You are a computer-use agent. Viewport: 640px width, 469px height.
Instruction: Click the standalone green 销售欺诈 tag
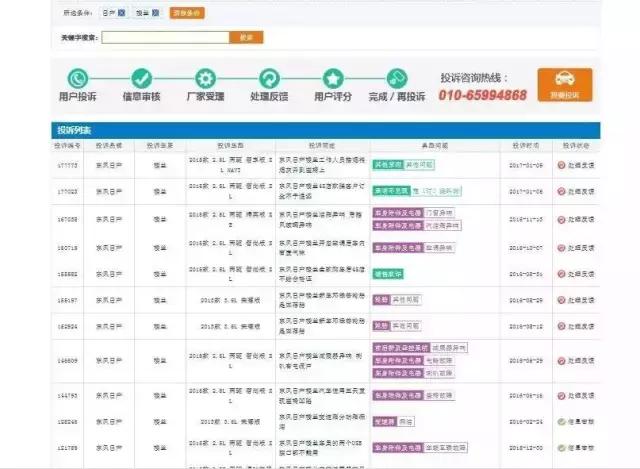coord(388,274)
